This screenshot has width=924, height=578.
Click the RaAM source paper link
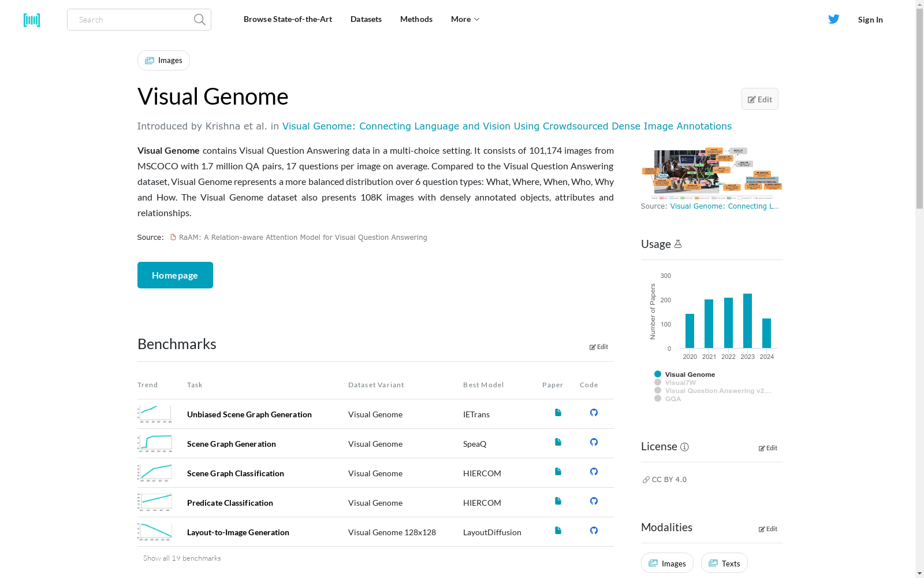click(303, 238)
